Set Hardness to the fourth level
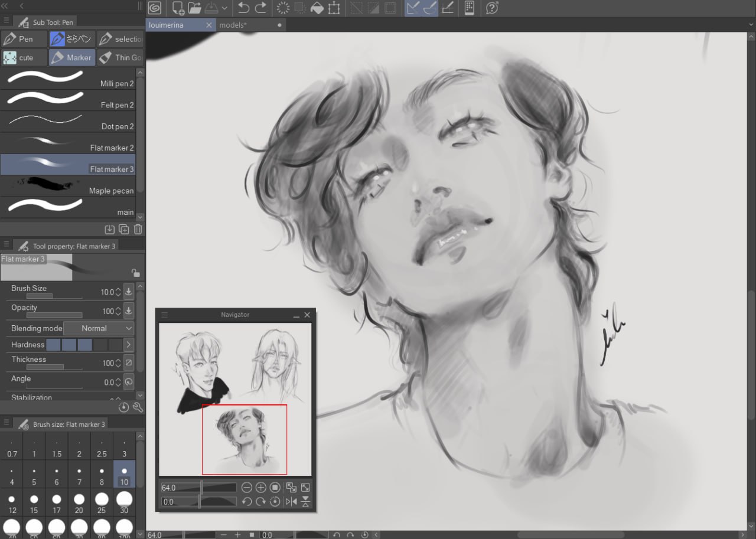Screen dimensions: 756x539 [x=100, y=344]
